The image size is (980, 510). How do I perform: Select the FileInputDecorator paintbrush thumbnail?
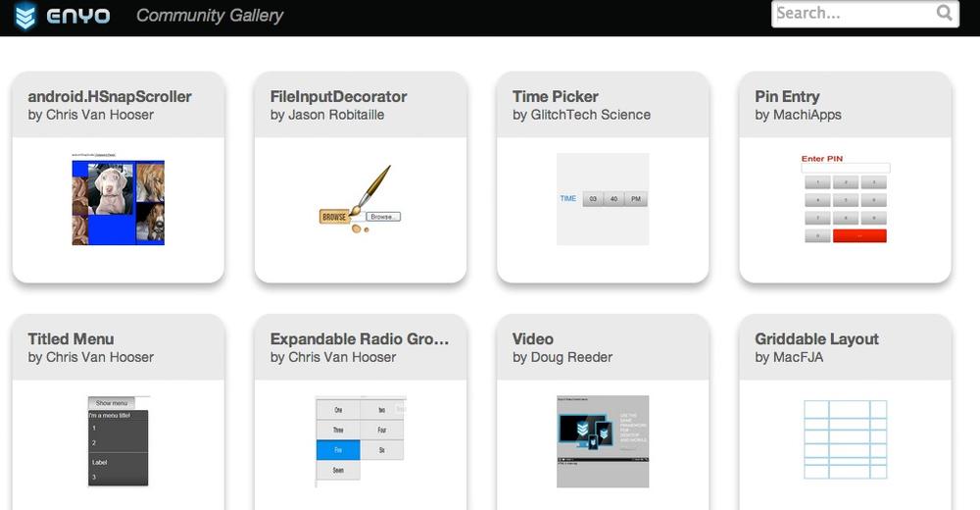click(360, 201)
